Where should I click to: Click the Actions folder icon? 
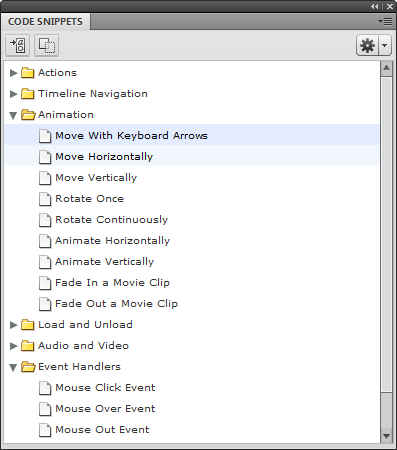tap(28, 72)
